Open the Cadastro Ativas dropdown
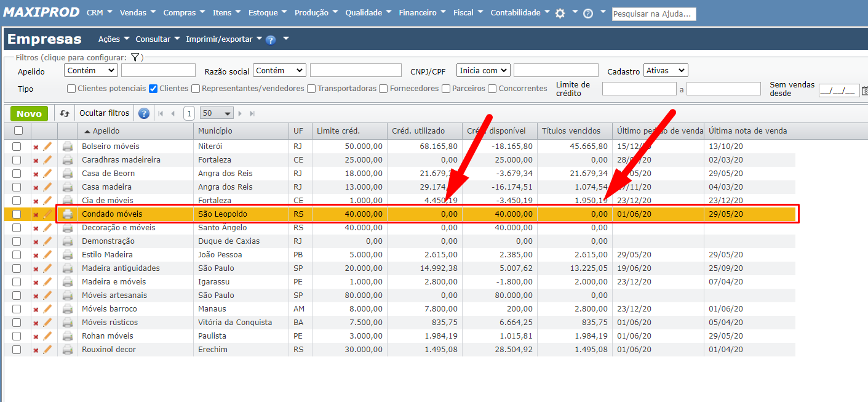Image resolution: width=868 pixels, height=402 pixels. tap(665, 71)
